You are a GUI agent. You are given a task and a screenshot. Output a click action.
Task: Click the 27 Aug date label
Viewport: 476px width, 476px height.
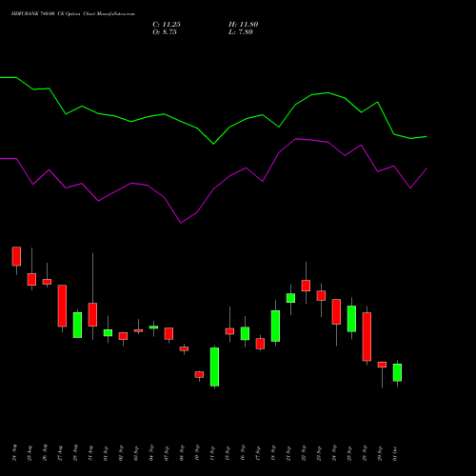[x=60, y=452]
